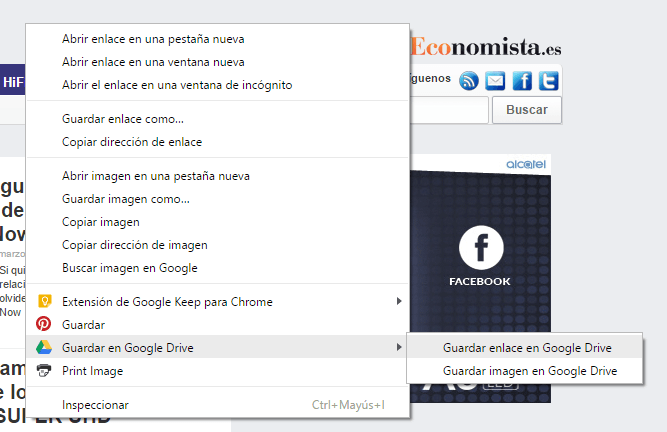Open link in incognito window entry
667x432 pixels.
(x=218, y=85)
